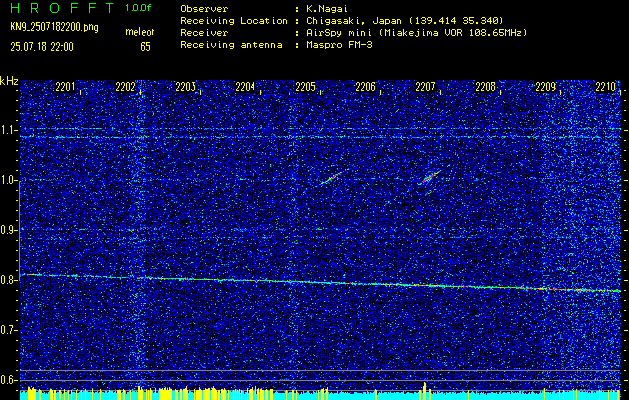Click the 2207 time marker
629x400 pixels.
coord(425,87)
